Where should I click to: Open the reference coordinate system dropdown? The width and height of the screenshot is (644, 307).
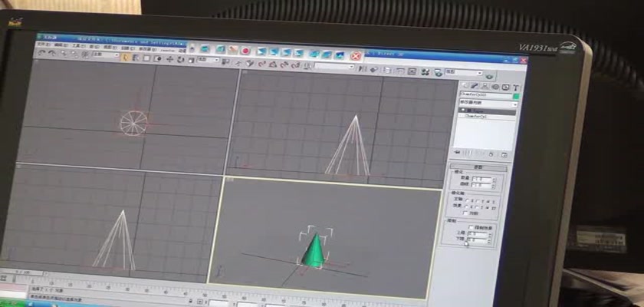[x=209, y=60]
